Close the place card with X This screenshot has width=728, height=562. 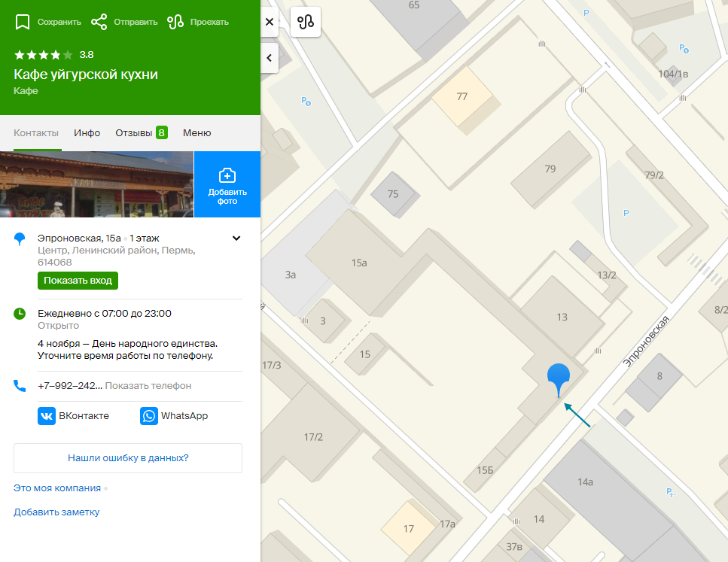(270, 21)
